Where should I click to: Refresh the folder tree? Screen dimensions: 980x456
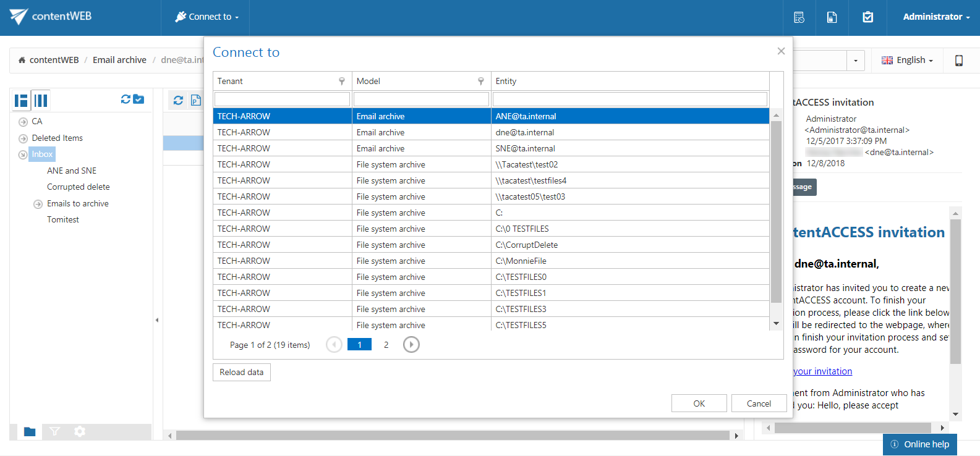(x=126, y=99)
